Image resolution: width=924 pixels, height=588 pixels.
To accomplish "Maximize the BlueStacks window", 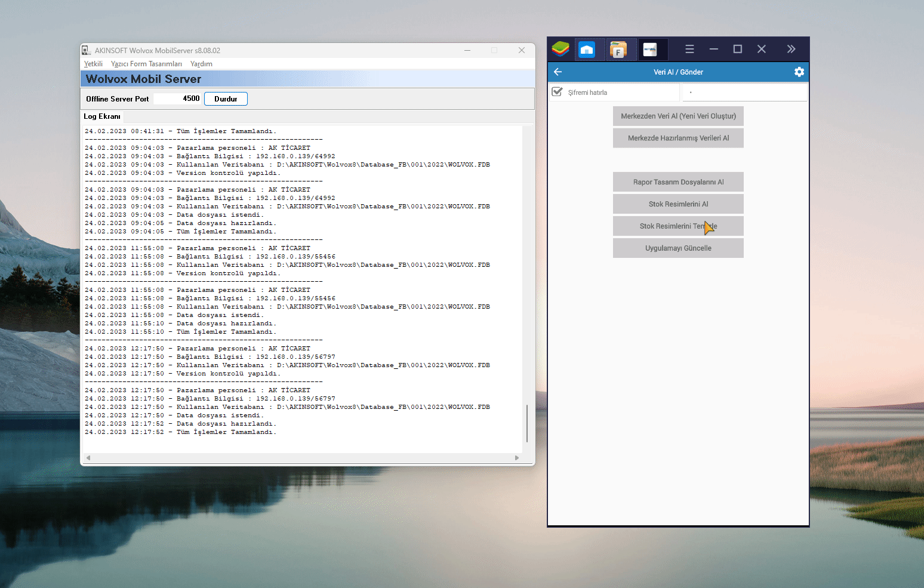I will (x=738, y=49).
